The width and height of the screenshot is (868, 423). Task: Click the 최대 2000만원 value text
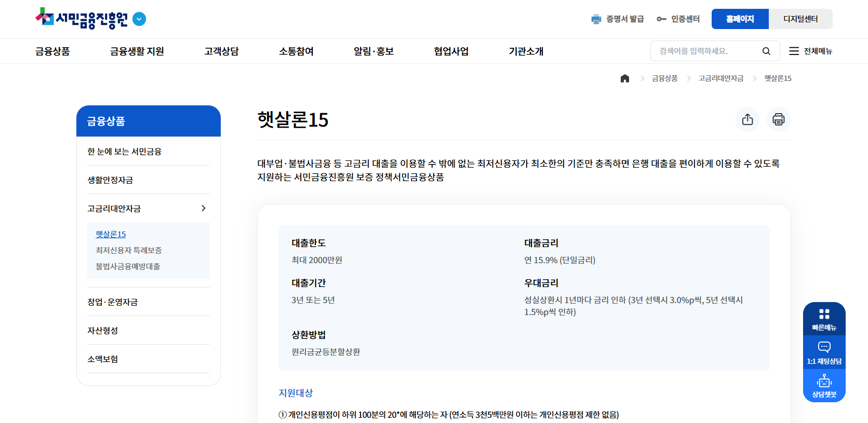point(317,260)
